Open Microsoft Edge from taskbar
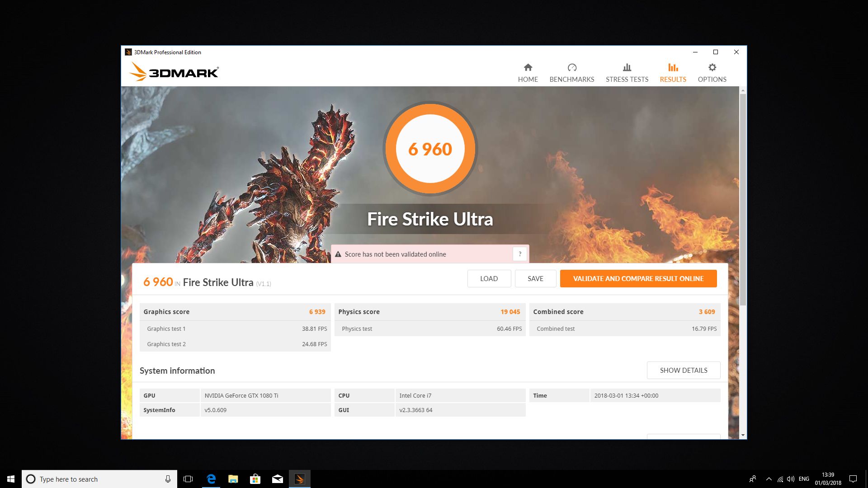 [211, 479]
